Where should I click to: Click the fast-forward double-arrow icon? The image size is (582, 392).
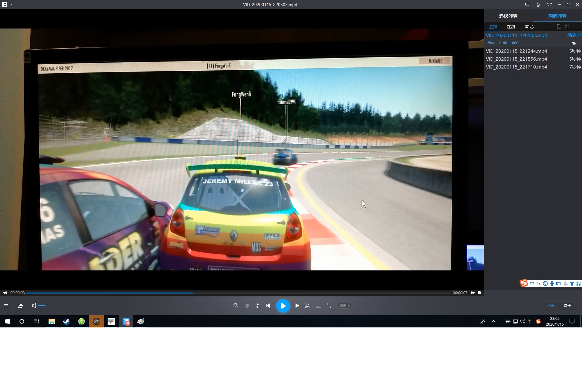pos(473,293)
